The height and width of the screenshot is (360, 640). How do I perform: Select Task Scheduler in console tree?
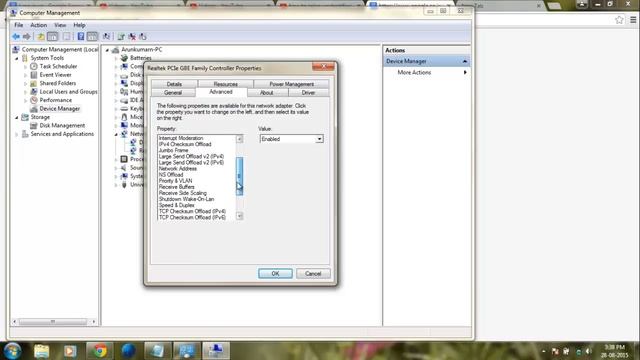(58, 66)
